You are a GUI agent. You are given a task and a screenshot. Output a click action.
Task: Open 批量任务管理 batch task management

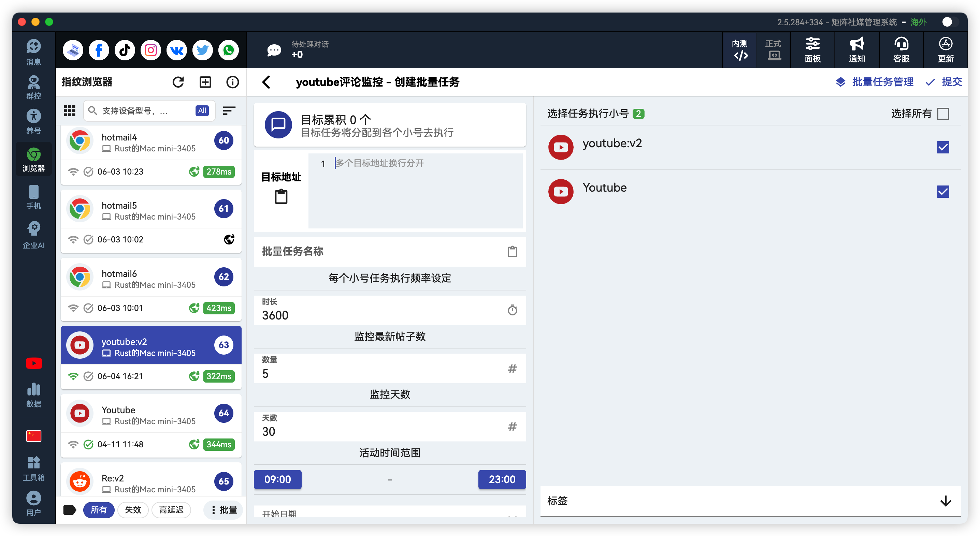[874, 82]
